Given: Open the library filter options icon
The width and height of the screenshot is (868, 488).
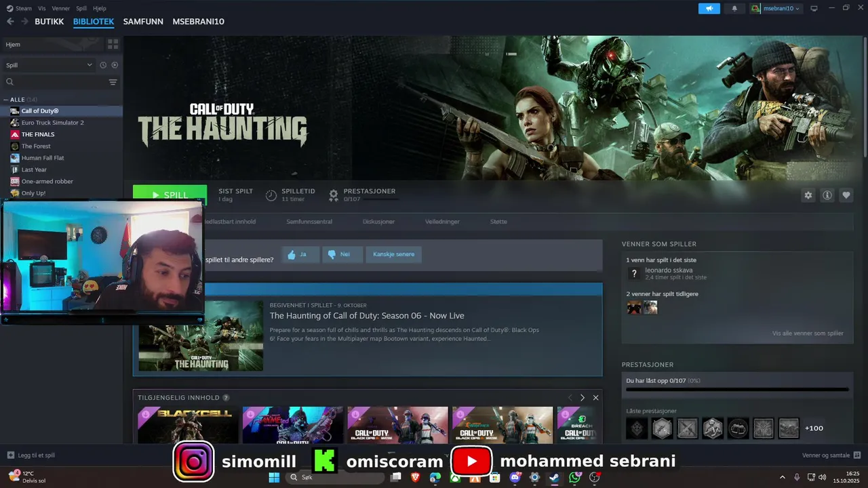Looking at the screenshot, I should (113, 82).
